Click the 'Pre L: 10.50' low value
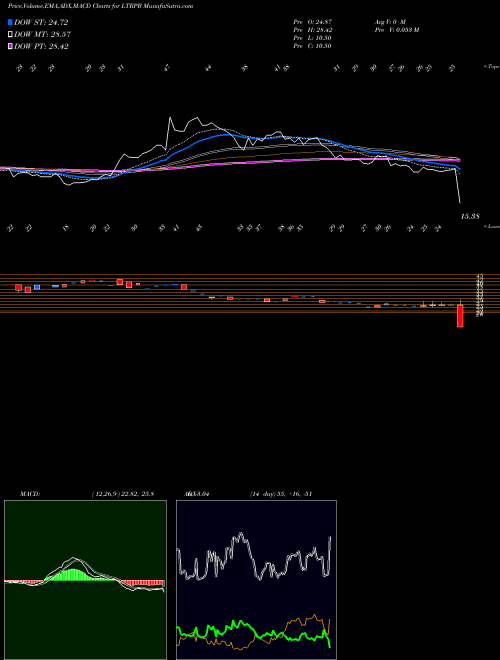Viewport: 500px width, 660px height. click(313, 38)
